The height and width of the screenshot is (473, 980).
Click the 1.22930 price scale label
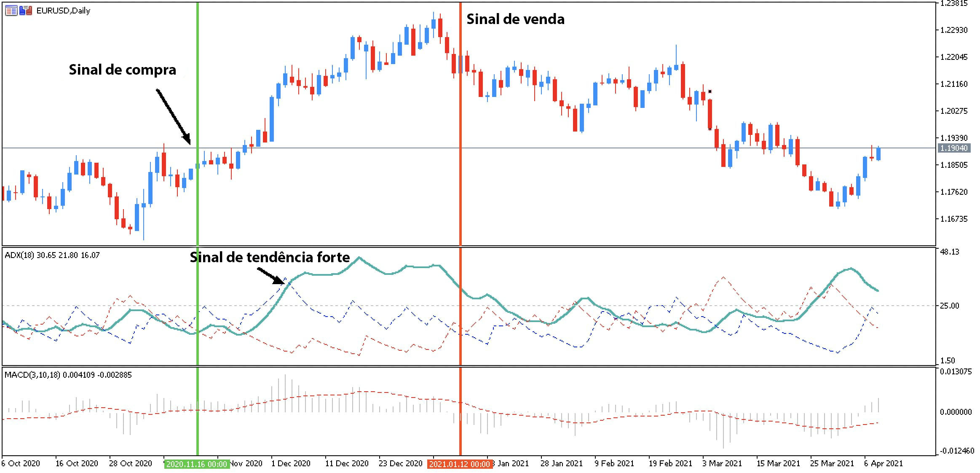pos(954,30)
